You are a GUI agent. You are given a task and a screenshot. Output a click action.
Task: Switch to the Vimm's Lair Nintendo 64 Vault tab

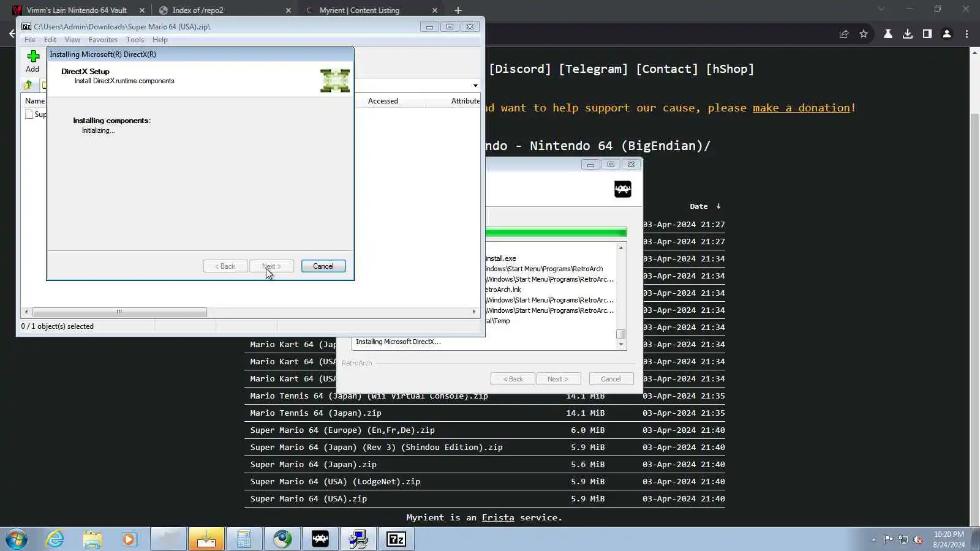pos(78,10)
